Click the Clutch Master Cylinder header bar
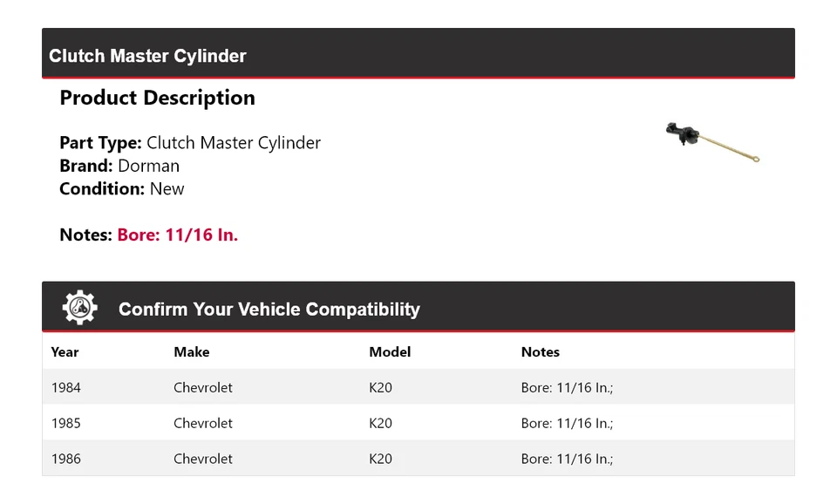The width and height of the screenshot is (837, 504). (418, 55)
